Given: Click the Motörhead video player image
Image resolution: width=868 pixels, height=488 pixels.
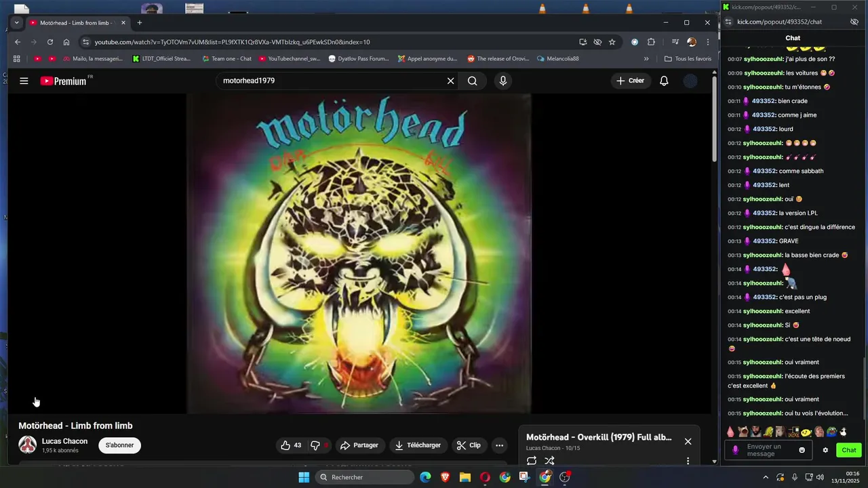Looking at the screenshot, I should tap(359, 253).
